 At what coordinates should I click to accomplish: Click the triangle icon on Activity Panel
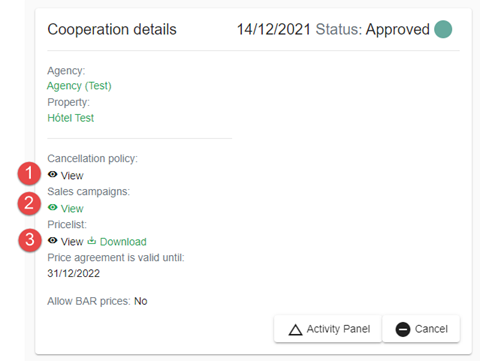(x=295, y=329)
